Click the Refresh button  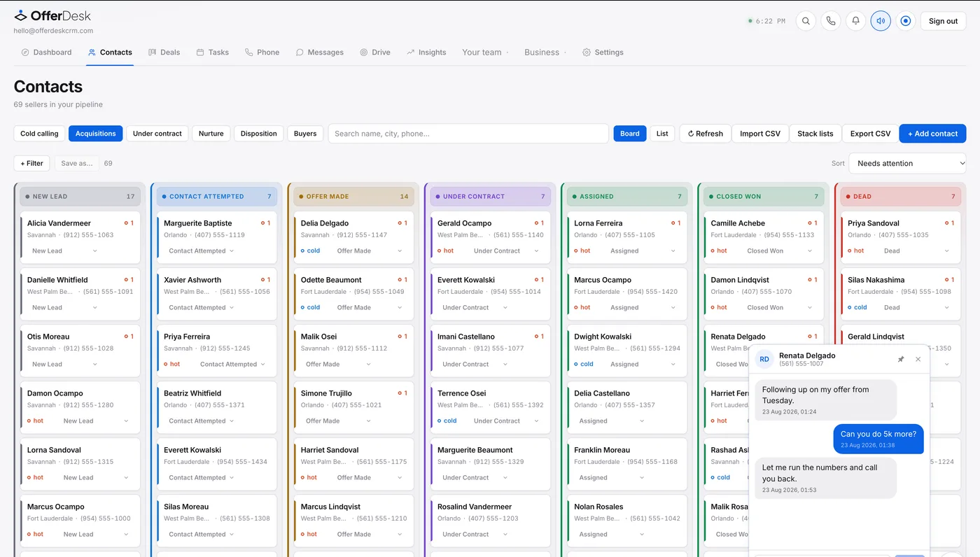tap(705, 134)
